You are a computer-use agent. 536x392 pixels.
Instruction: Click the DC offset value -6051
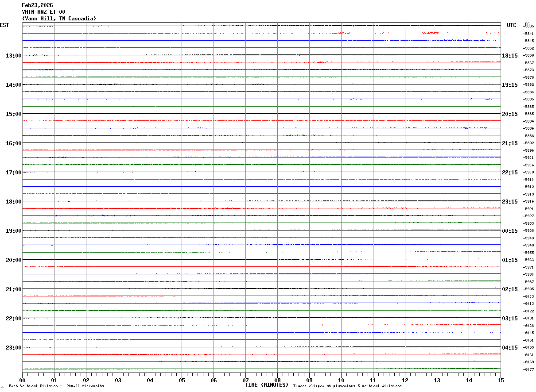coord(528,340)
